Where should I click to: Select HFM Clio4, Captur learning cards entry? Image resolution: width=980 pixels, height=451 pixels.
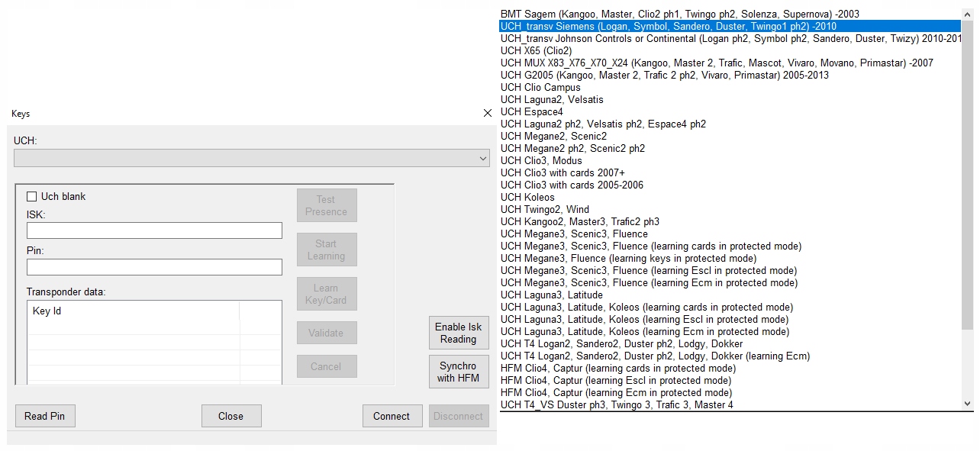[730, 368]
